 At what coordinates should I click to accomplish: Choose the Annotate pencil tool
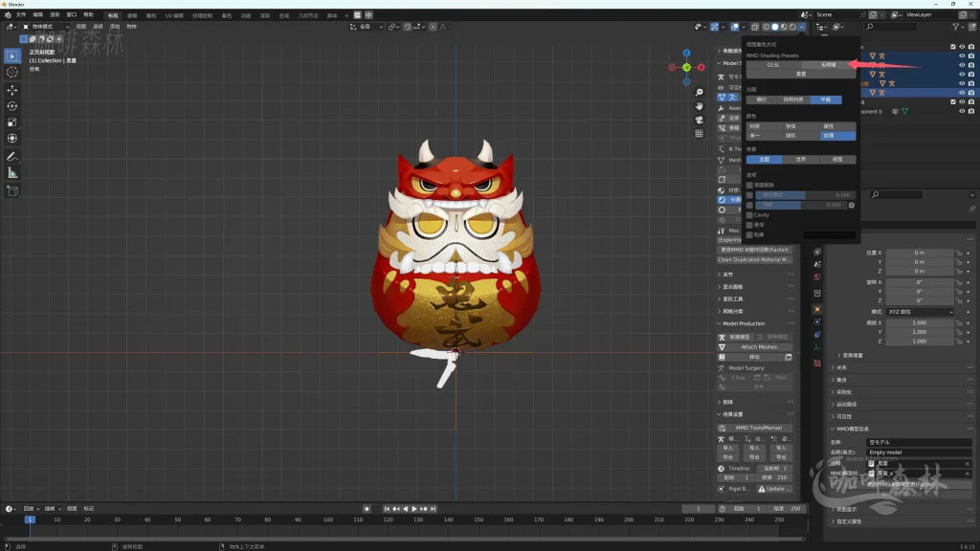tap(12, 156)
